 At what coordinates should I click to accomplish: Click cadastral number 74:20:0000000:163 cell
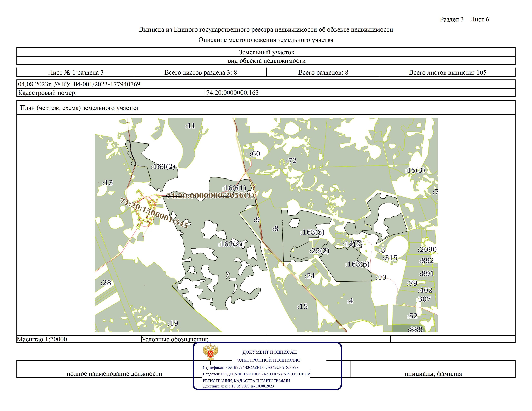coord(360,93)
